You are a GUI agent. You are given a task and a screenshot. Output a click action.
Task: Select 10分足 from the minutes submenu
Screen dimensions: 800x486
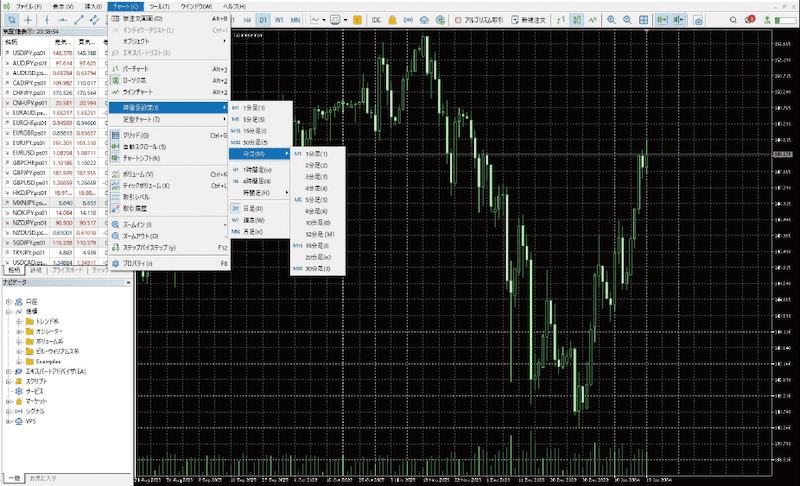pos(316,220)
